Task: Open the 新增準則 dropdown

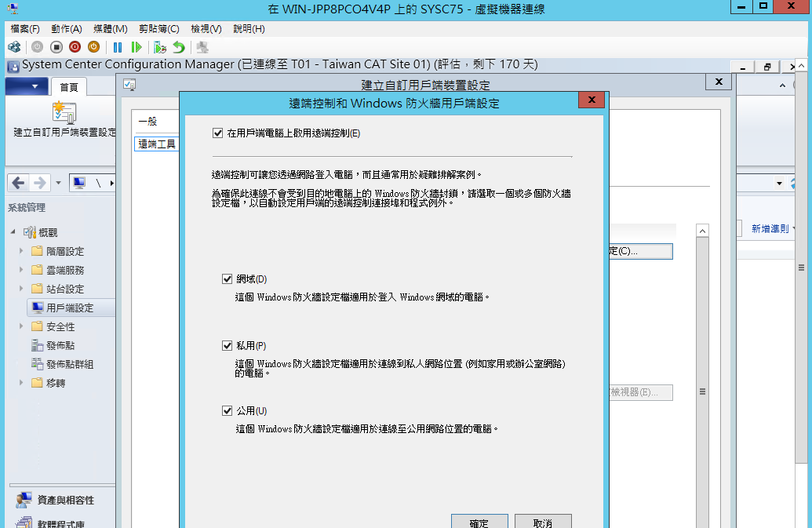Action: click(x=772, y=228)
